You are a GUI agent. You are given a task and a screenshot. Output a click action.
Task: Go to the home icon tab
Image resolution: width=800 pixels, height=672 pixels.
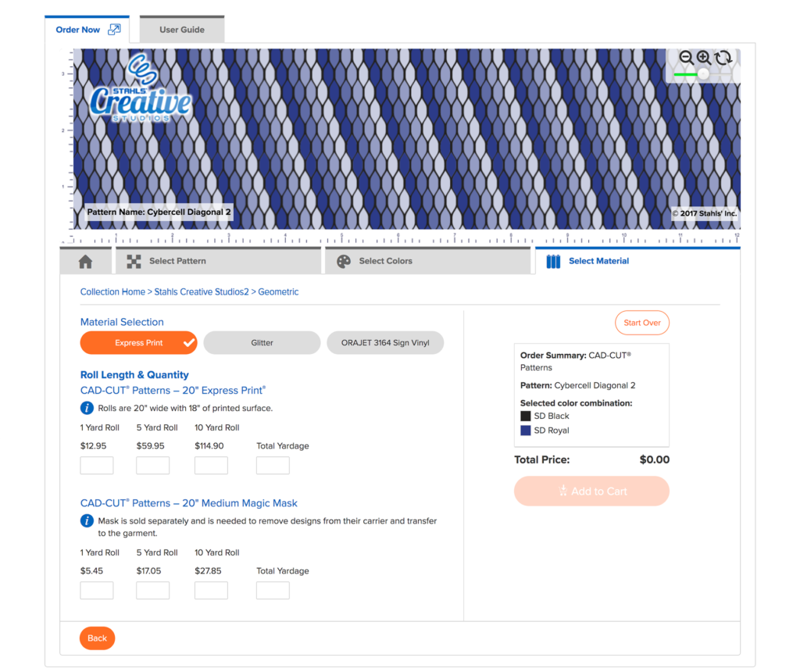(x=85, y=262)
